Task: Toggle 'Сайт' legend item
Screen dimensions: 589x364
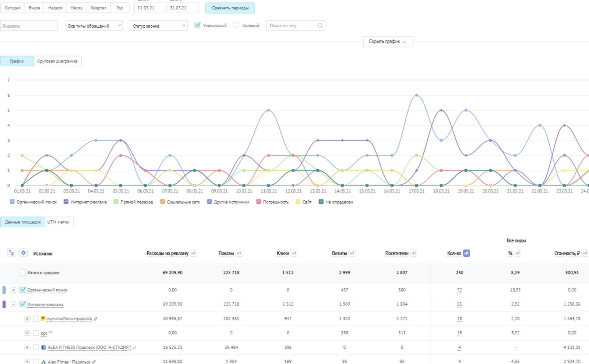Action: click(x=303, y=202)
